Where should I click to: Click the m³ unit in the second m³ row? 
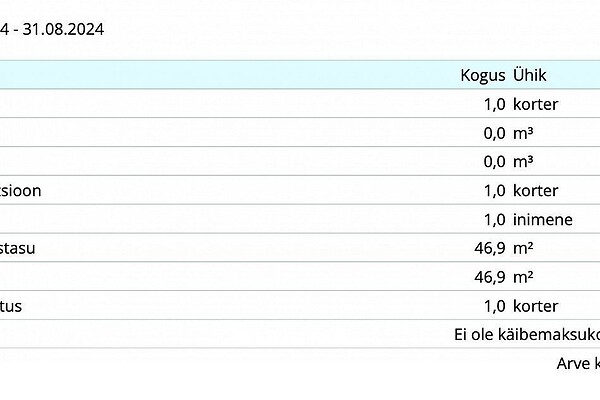(522, 161)
